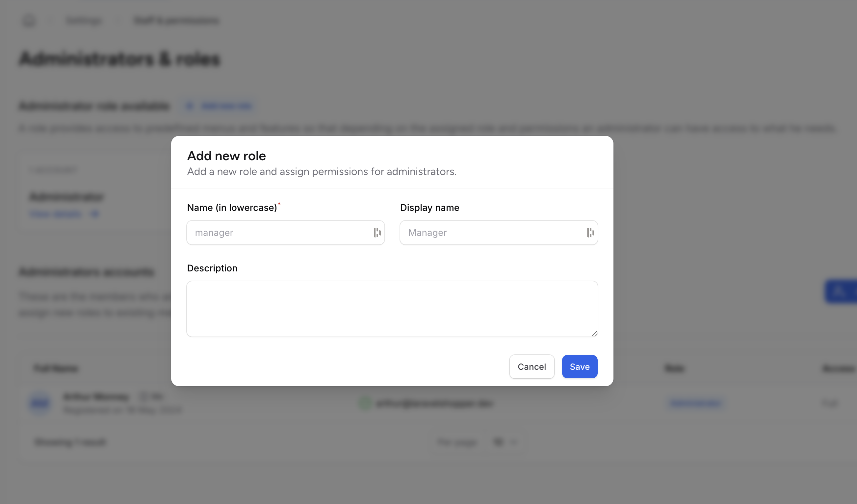Click the Description textarea resize handle

coord(594,333)
